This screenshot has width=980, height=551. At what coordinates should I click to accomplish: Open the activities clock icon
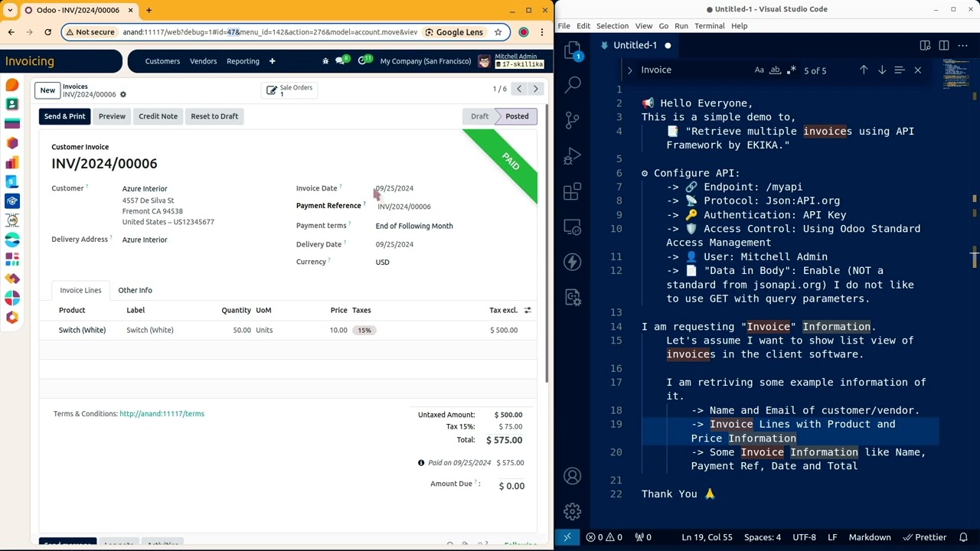pyautogui.click(x=364, y=60)
